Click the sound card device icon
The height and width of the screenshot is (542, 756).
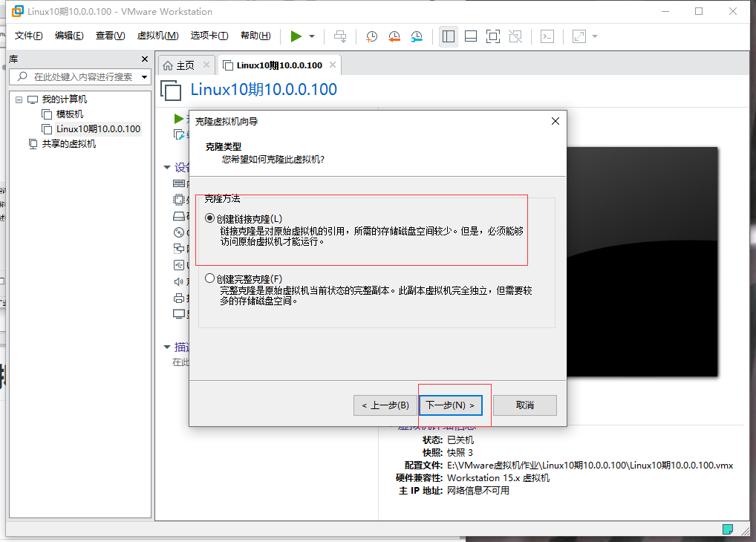(x=179, y=281)
